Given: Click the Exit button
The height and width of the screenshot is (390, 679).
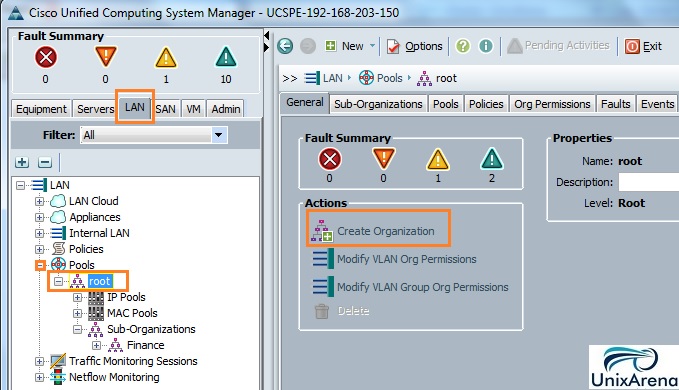Looking at the screenshot, I should [643, 46].
